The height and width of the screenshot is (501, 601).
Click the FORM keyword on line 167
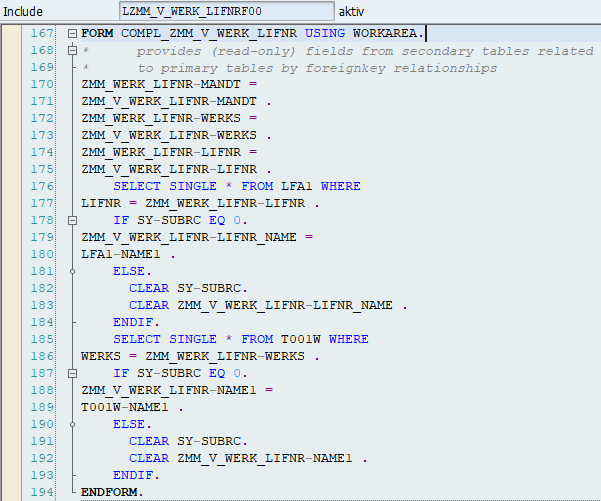pos(97,33)
